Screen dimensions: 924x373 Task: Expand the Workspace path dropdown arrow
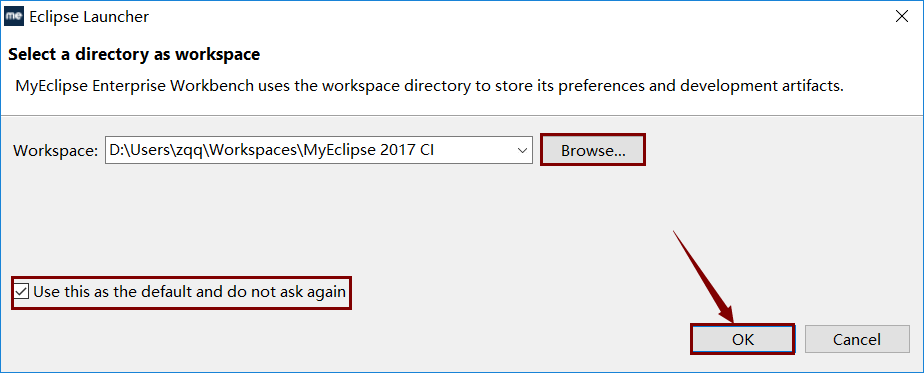(x=522, y=150)
